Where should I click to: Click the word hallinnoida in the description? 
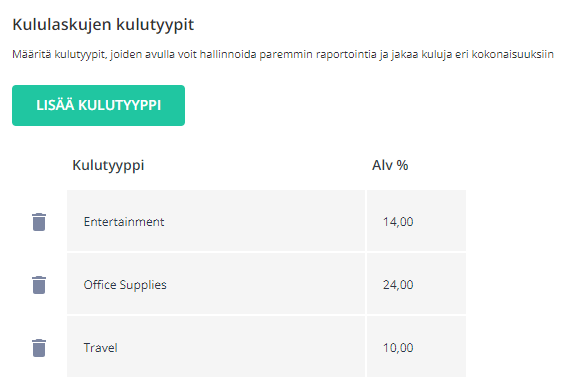point(228,54)
